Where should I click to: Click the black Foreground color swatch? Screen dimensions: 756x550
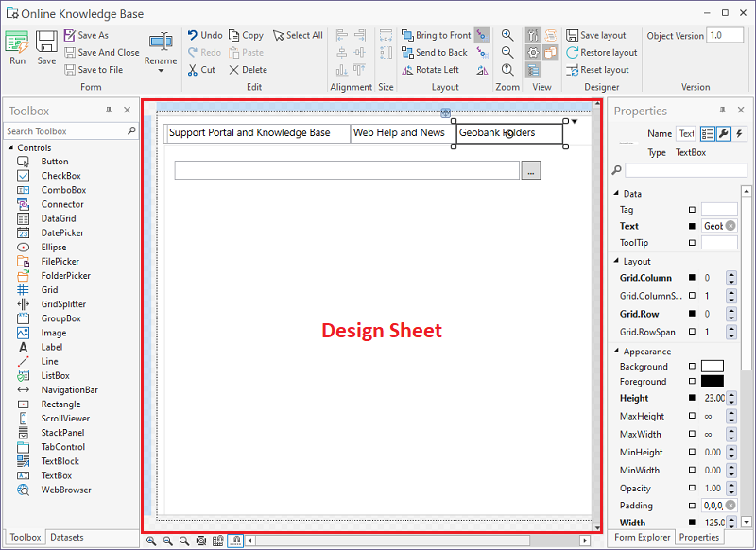tap(712, 382)
